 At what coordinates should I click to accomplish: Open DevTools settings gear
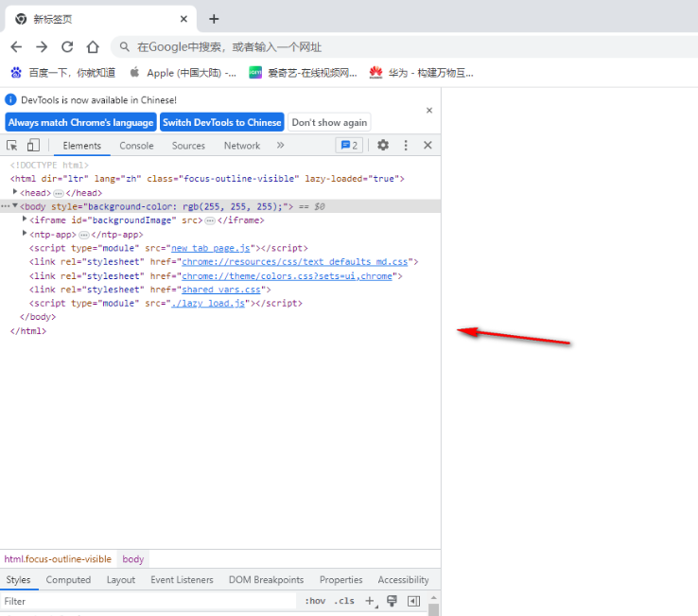tap(383, 145)
